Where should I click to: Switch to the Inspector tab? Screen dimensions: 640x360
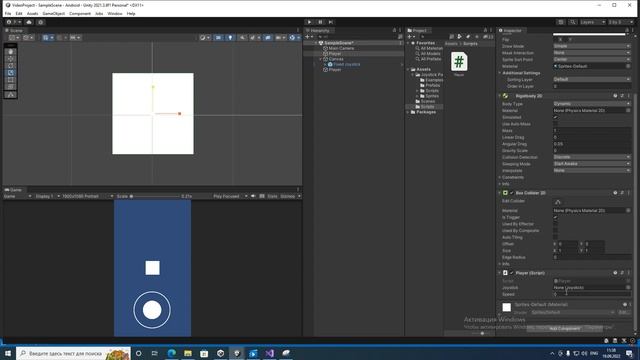pyautogui.click(x=512, y=31)
